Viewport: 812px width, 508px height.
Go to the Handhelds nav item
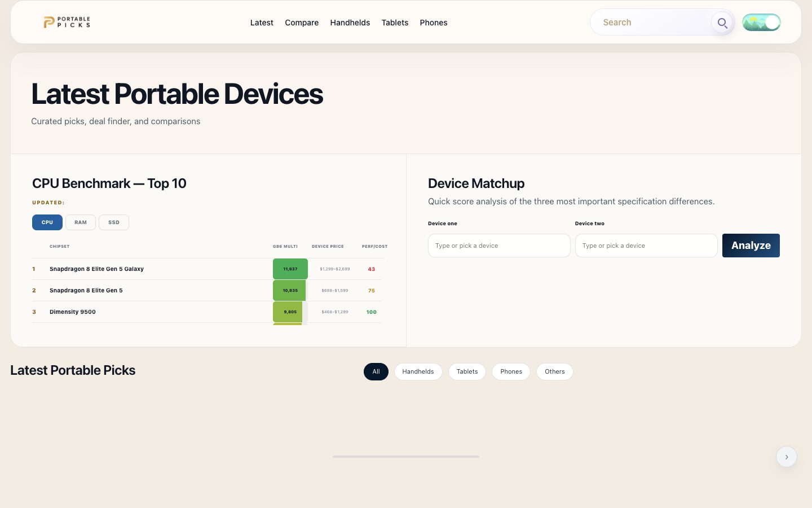(350, 23)
